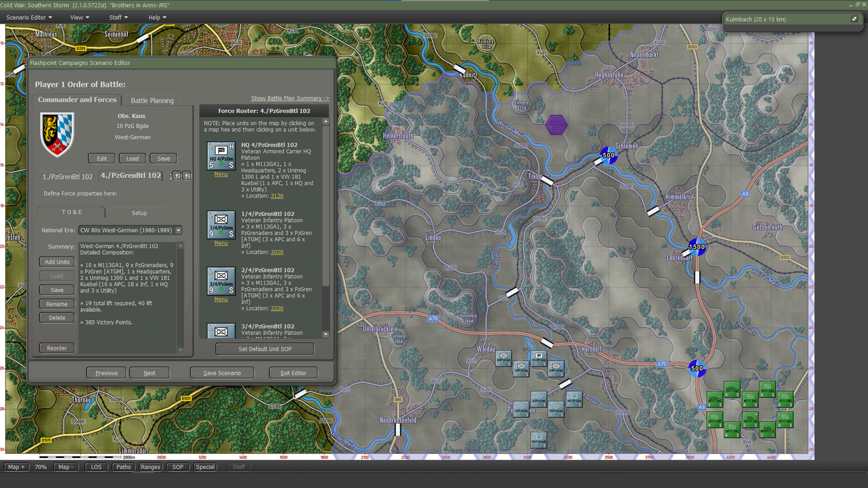Click the purple objective hex near Ködnitz

point(557,125)
